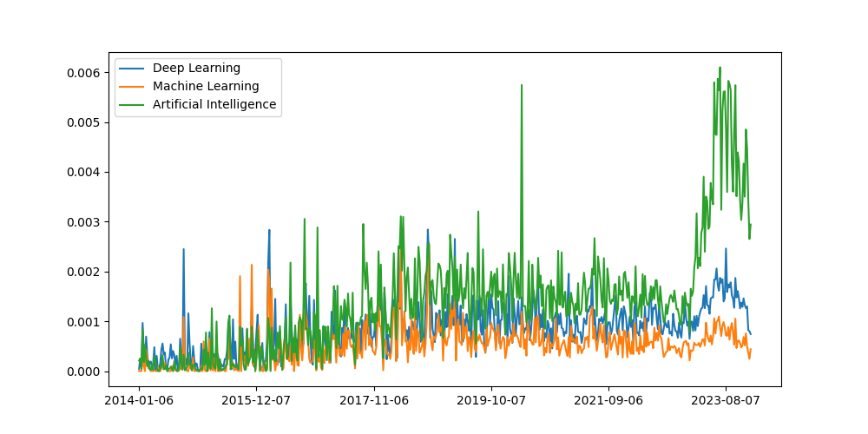
Task: Click the 2014-01-06 x-axis date label
Action: (x=139, y=401)
